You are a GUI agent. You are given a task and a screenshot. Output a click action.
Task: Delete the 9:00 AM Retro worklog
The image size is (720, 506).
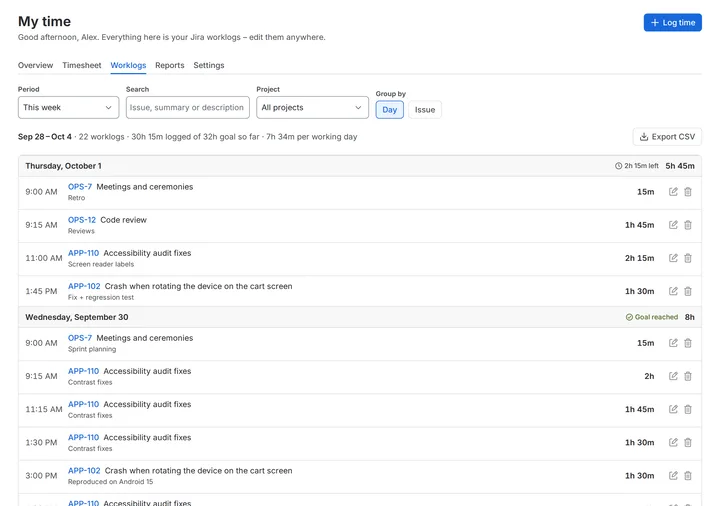[688, 192]
